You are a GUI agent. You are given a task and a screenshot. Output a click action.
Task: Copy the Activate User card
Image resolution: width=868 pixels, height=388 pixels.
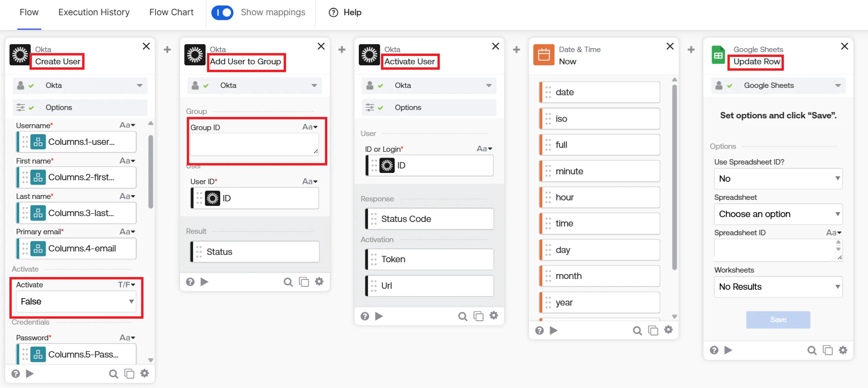479,316
